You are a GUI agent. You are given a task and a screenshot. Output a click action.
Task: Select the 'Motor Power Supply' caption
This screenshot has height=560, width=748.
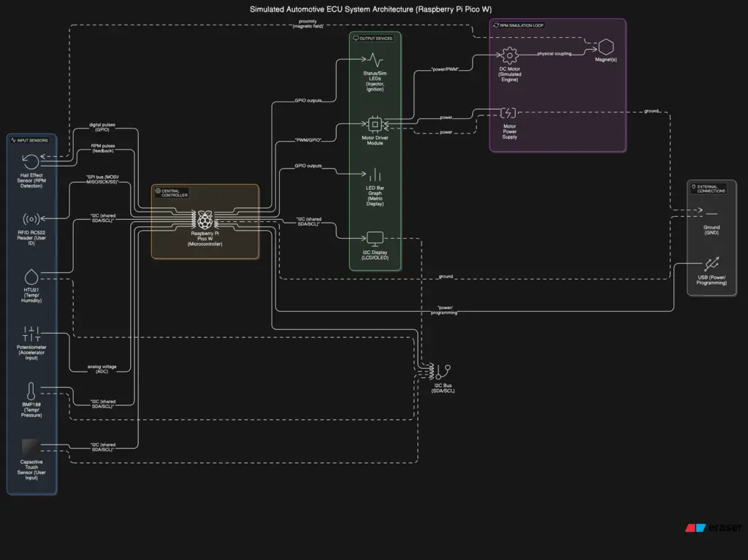[x=509, y=131]
